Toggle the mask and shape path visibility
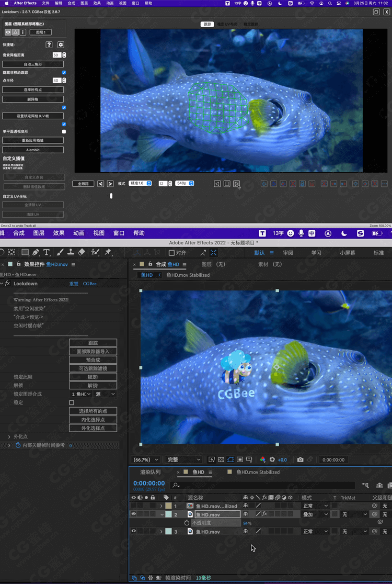 [230, 459]
